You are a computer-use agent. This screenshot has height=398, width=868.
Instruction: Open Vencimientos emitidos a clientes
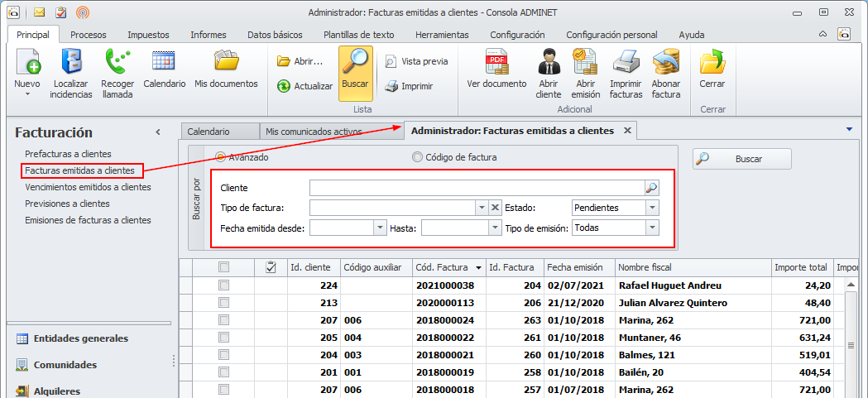coord(88,187)
